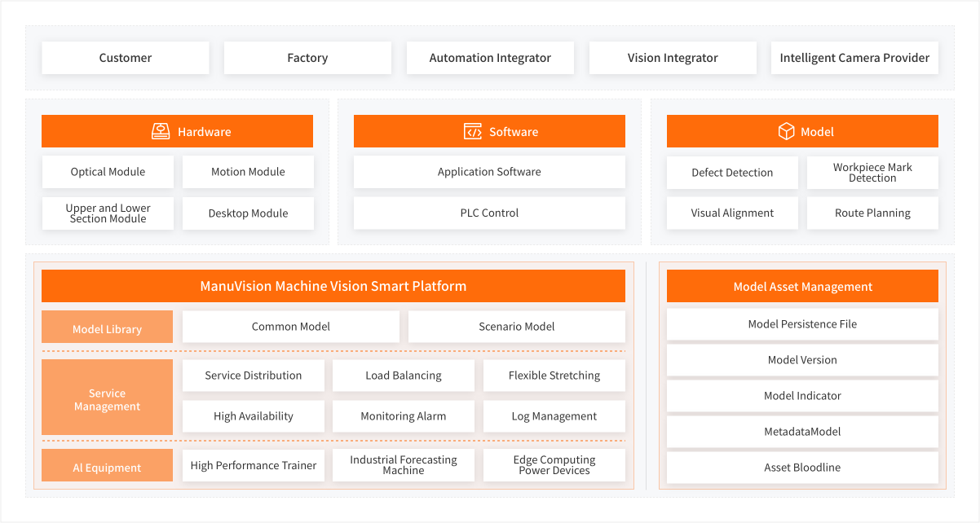Select the Factory box
980x523 pixels.
pos(307,58)
